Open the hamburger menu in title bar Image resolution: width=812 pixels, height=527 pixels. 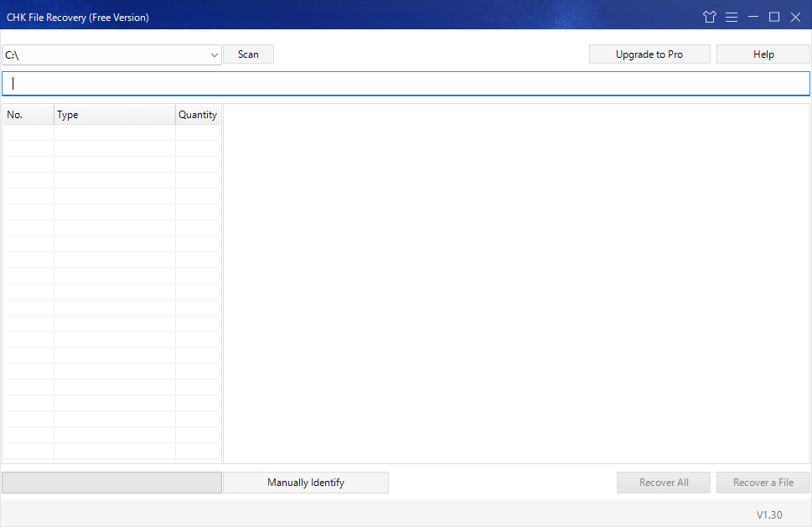732,17
